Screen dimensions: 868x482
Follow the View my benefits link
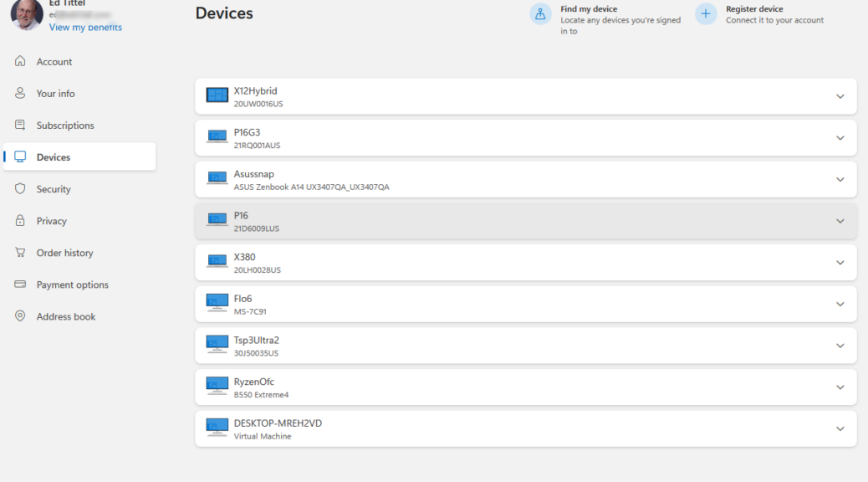[85, 27]
